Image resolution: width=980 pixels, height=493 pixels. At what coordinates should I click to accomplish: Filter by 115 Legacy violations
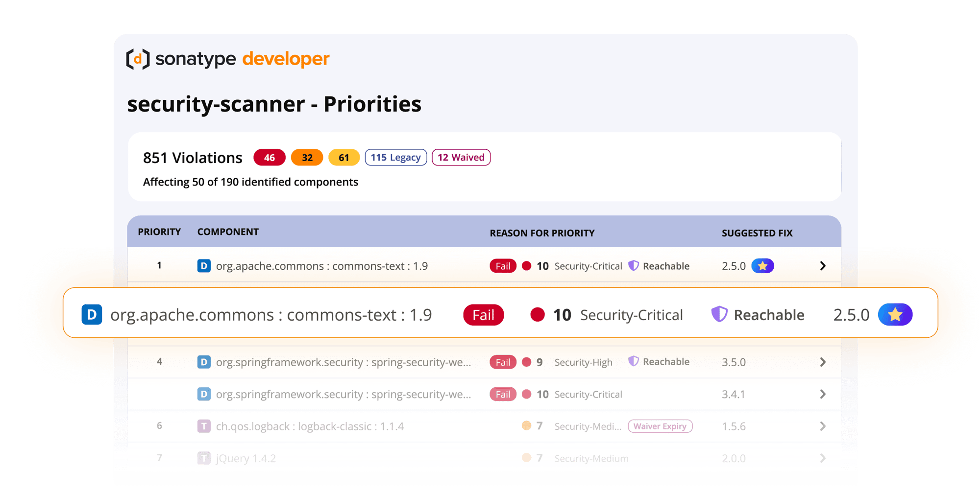(396, 158)
